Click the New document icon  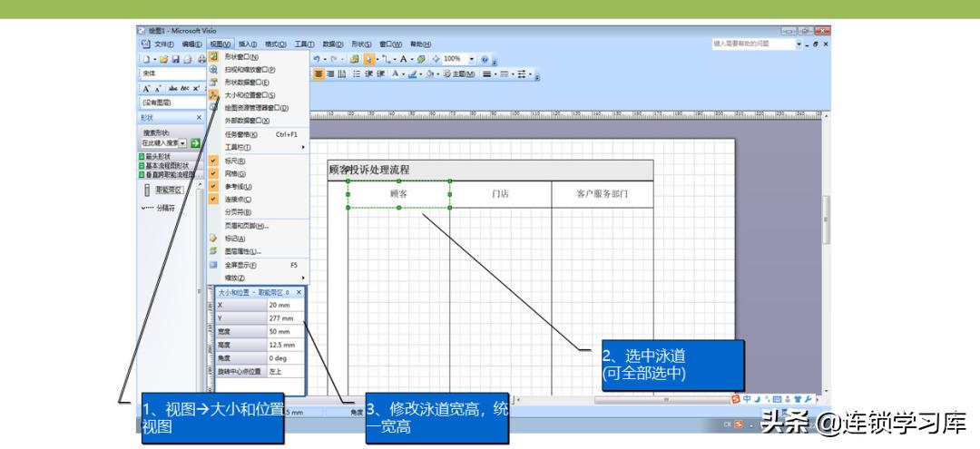pos(146,59)
